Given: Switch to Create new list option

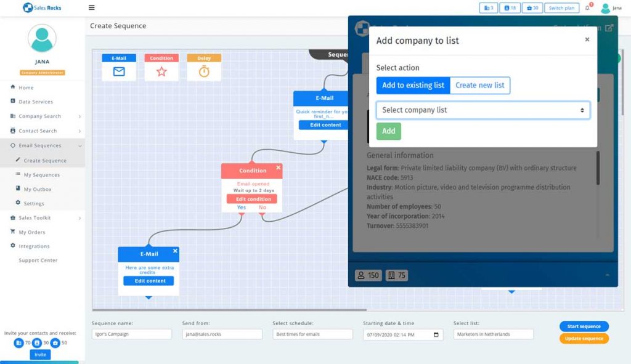Looking at the screenshot, I should [479, 85].
